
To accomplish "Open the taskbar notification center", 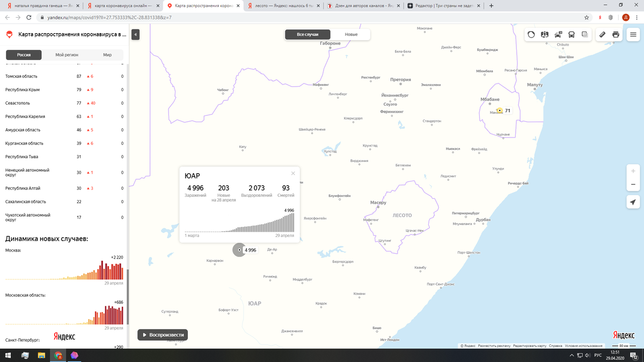I will (635, 356).
